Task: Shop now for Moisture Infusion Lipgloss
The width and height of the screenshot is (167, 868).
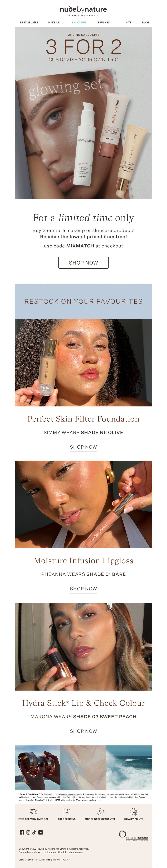Action: pos(83,589)
